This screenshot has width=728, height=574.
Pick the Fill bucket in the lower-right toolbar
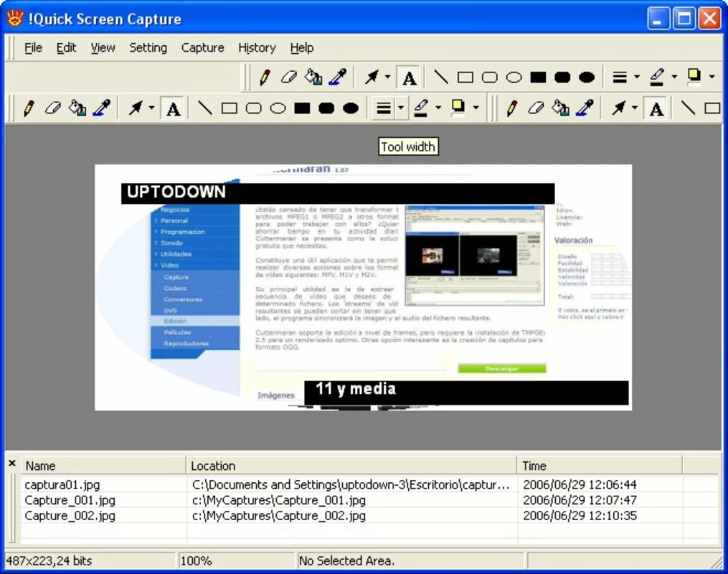[x=560, y=108]
